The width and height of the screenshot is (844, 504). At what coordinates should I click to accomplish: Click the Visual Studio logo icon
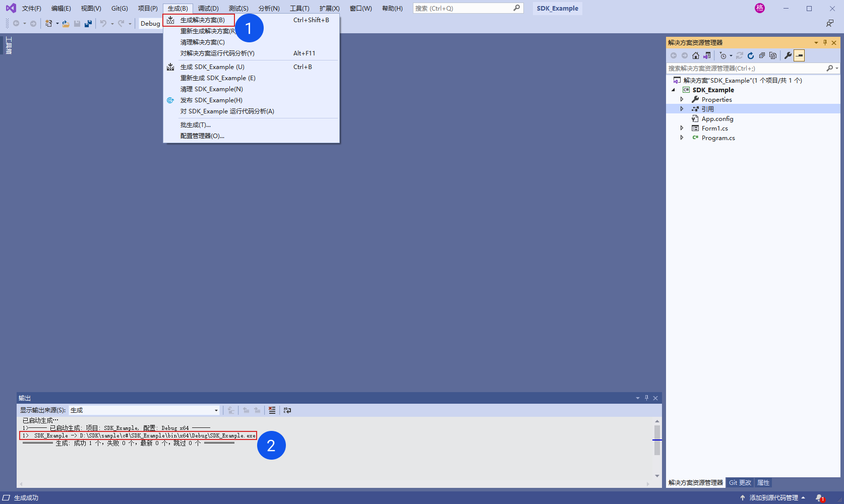tap(11, 8)
